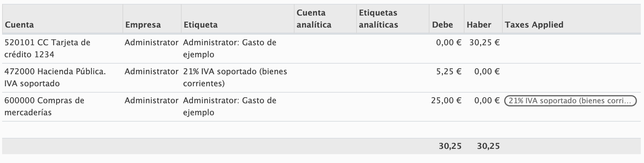Select the 5,25 € Debe amount cell
Image resolution: width=644 pixels, height=163 pixels.
point(449,72)
